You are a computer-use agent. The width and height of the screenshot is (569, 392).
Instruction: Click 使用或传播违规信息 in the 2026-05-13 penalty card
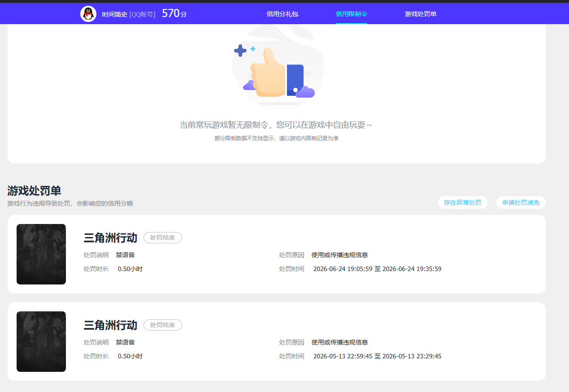pos(339,342)
